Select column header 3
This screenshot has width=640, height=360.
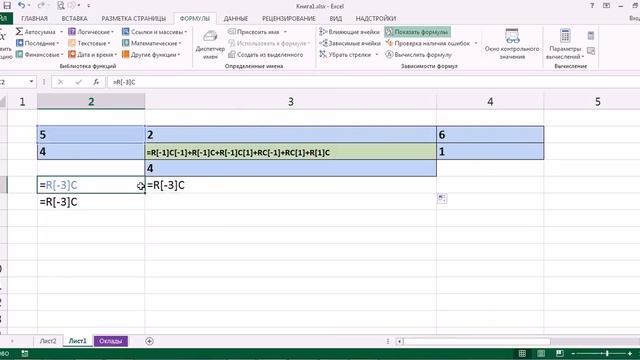pyautogui.click(x=291, y=102)
